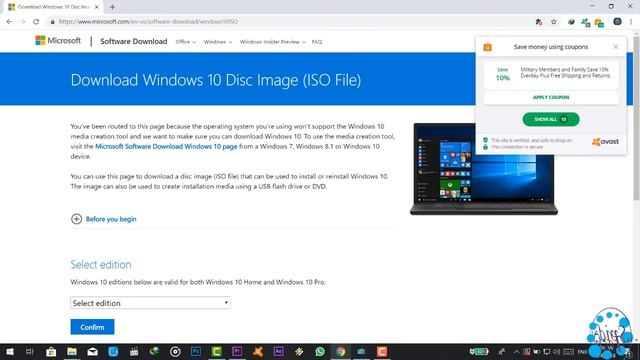
Task: Launch Premiere Pro from the taskbar
Action: pos(237,351)
